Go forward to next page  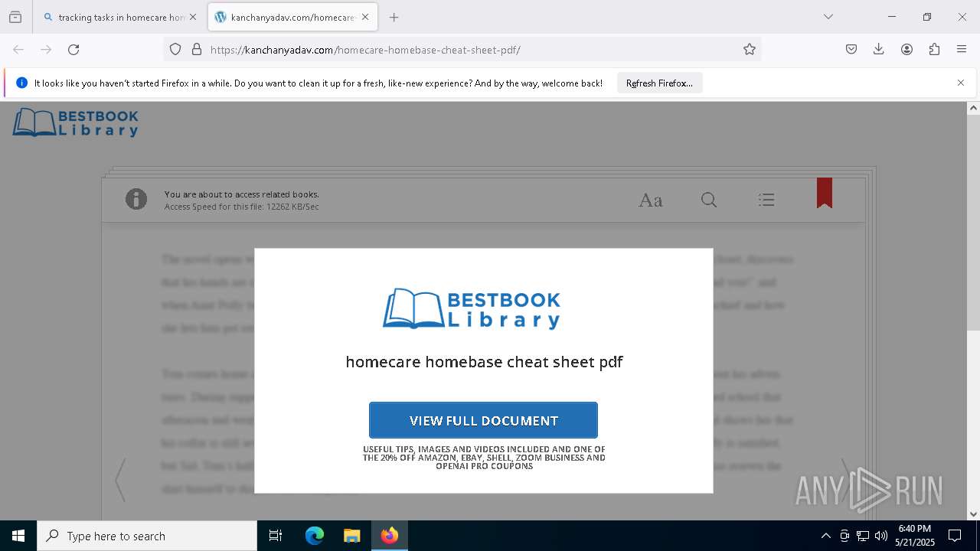click(x=46, y=50)
